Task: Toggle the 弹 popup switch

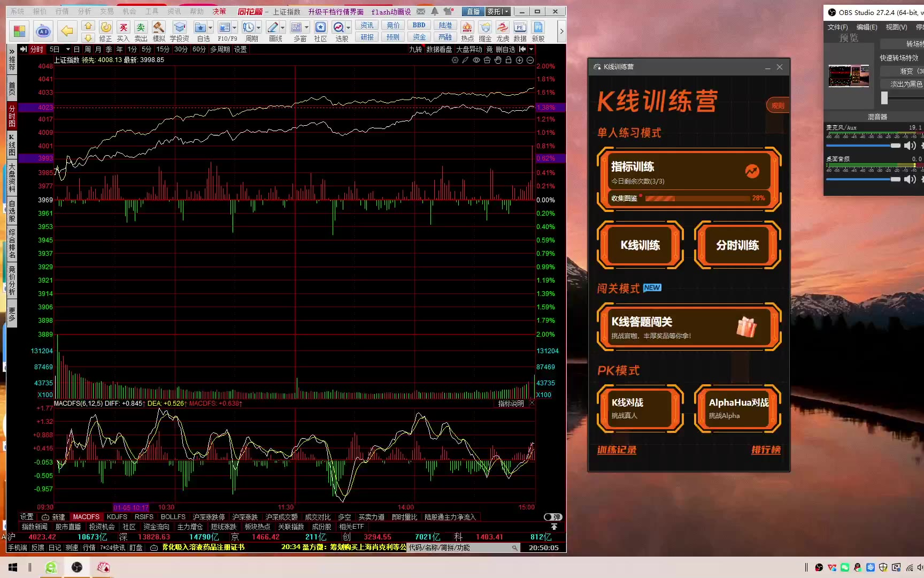Action: click(x=552, y=517)
